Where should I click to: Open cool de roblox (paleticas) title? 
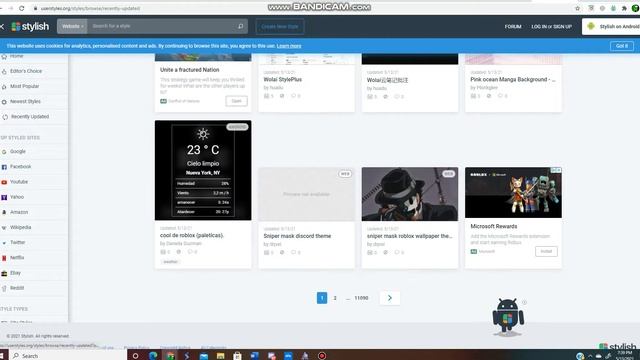(192, 236)
